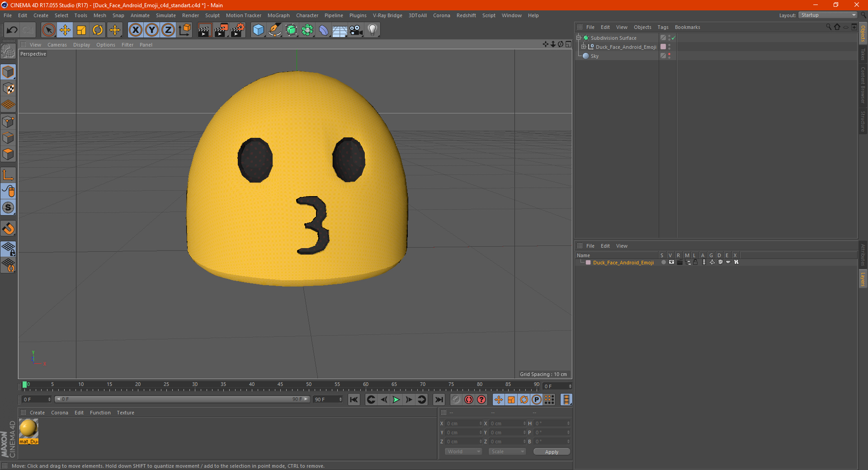Toggle layer render clapper for Duck_Face_Android_Emoji

tap(679, 262)
